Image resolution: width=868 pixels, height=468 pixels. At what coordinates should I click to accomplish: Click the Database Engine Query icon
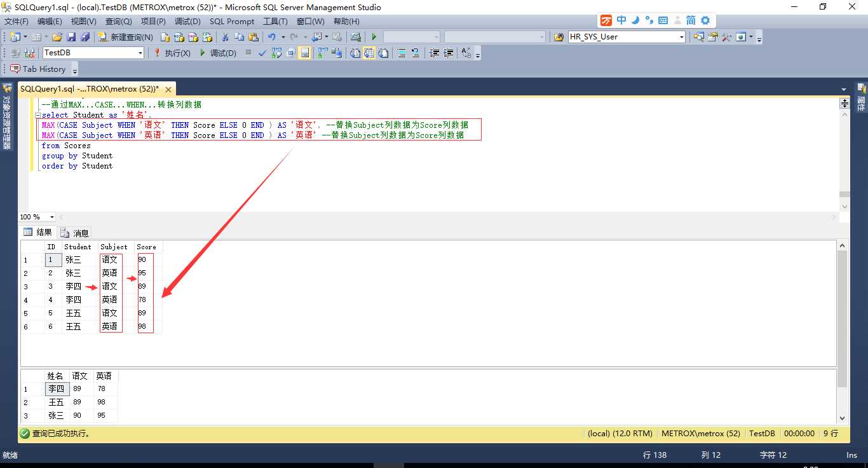tap(165, 37)
